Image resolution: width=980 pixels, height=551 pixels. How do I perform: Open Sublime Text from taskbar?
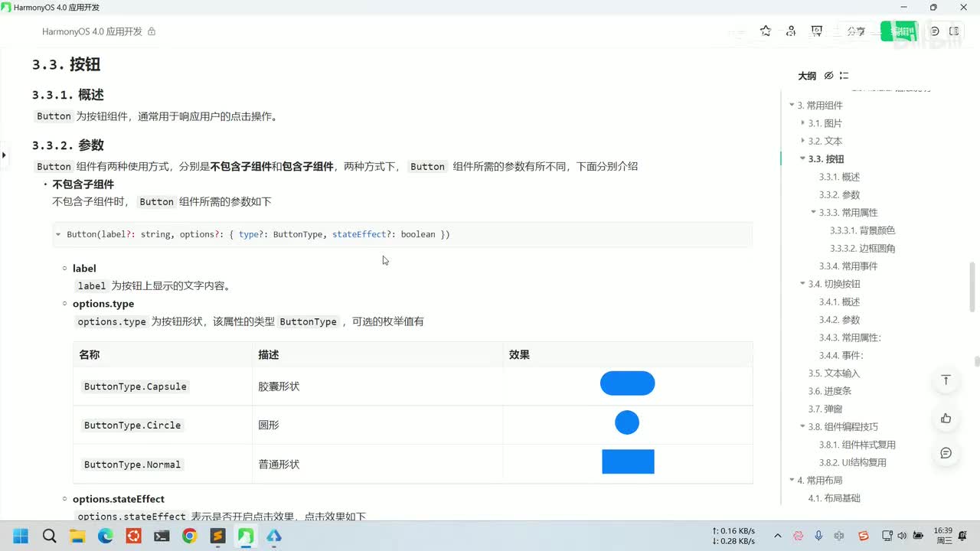click(x=217, y=536)
